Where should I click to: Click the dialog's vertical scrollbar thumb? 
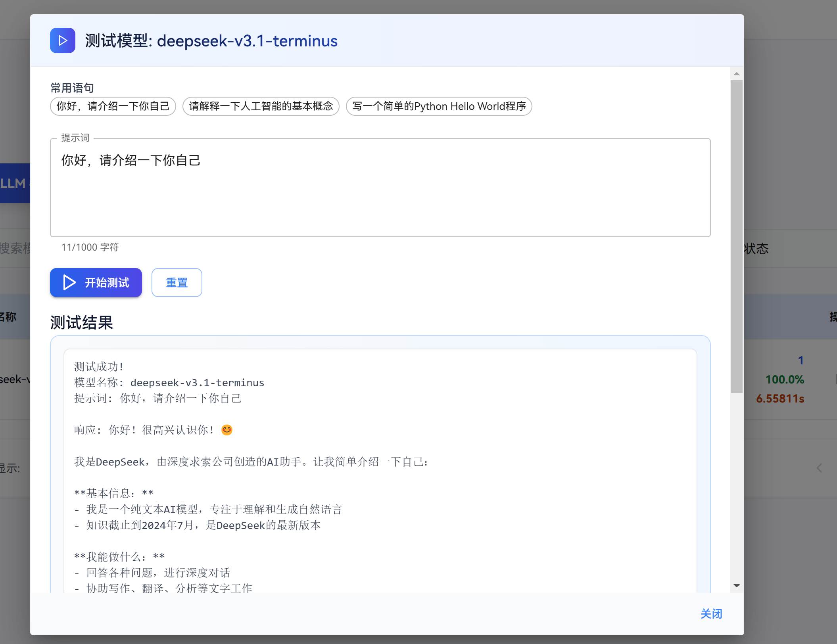[737, 236]
